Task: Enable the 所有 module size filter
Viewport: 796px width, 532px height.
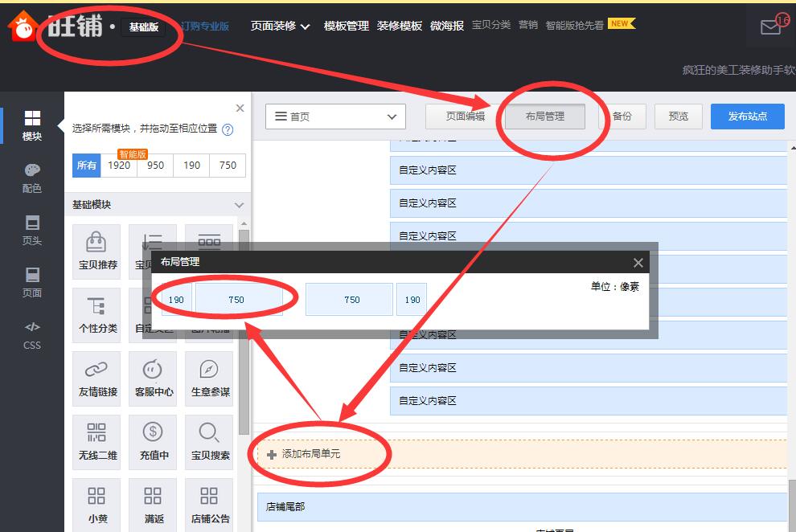Action: click(86, 166)
